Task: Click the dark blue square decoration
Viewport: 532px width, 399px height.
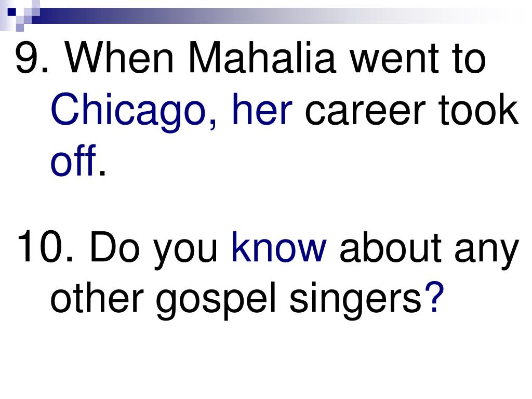Action: point(12,12)
